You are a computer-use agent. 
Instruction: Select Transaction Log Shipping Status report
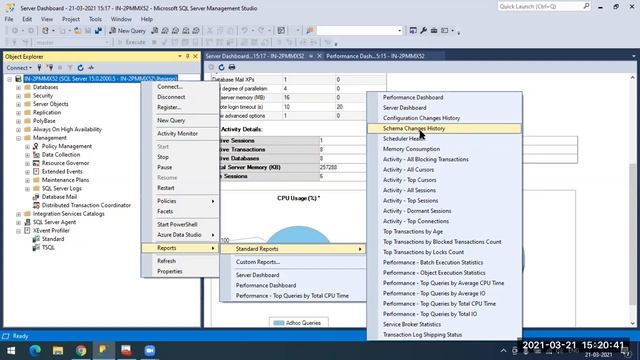[x=444, y=335]
